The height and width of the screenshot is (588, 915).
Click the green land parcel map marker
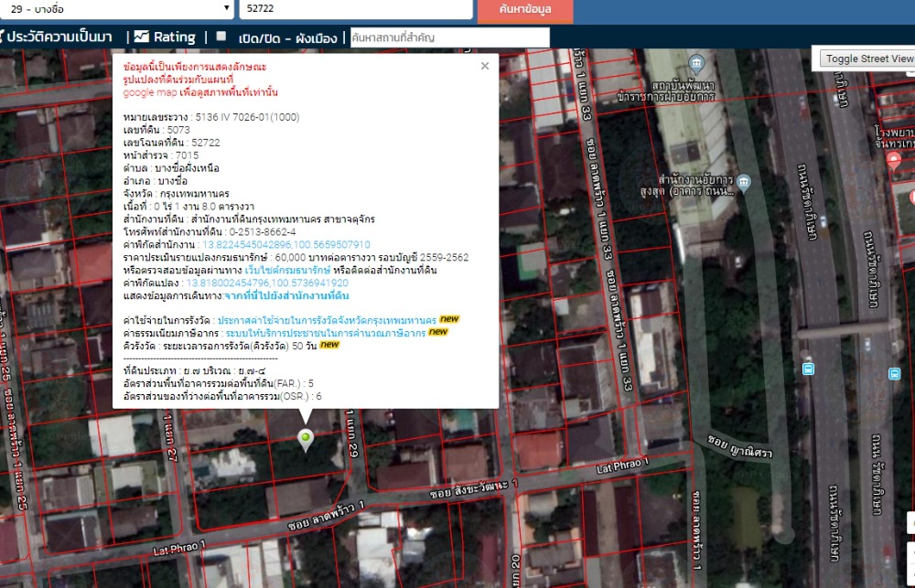306,439
